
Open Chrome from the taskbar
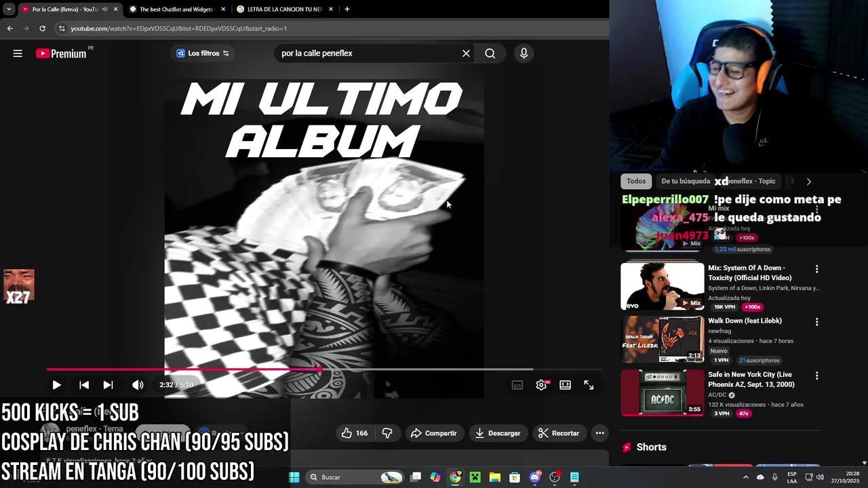coord(455,477)
